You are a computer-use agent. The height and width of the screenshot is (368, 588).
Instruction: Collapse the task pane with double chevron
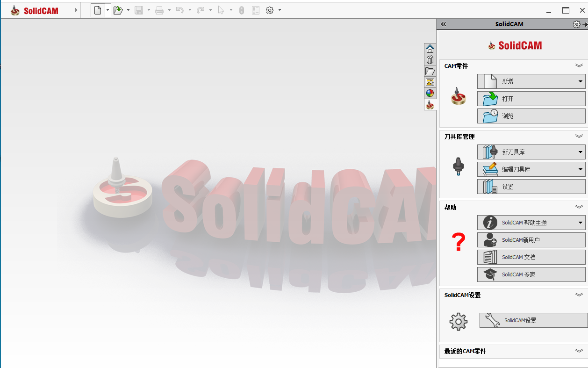(444, 24)
